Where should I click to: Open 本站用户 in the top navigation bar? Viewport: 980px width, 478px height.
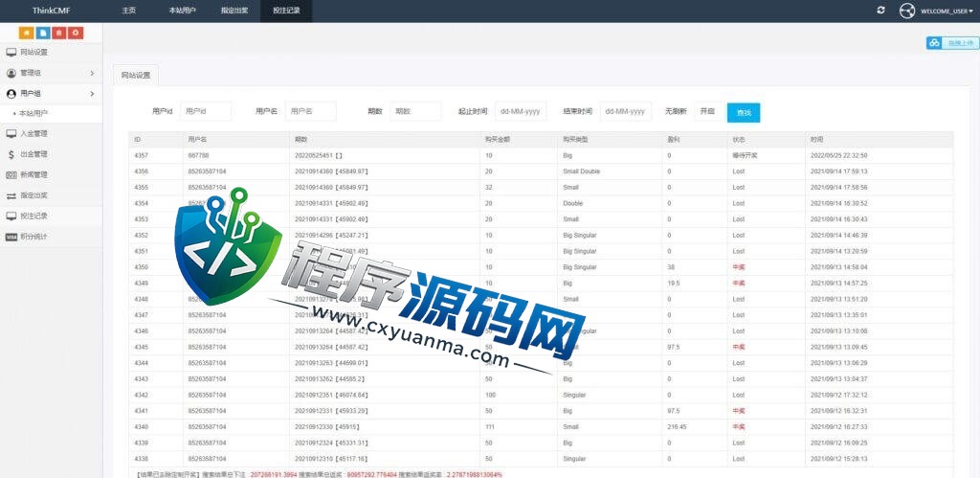[x=182, y=11]
